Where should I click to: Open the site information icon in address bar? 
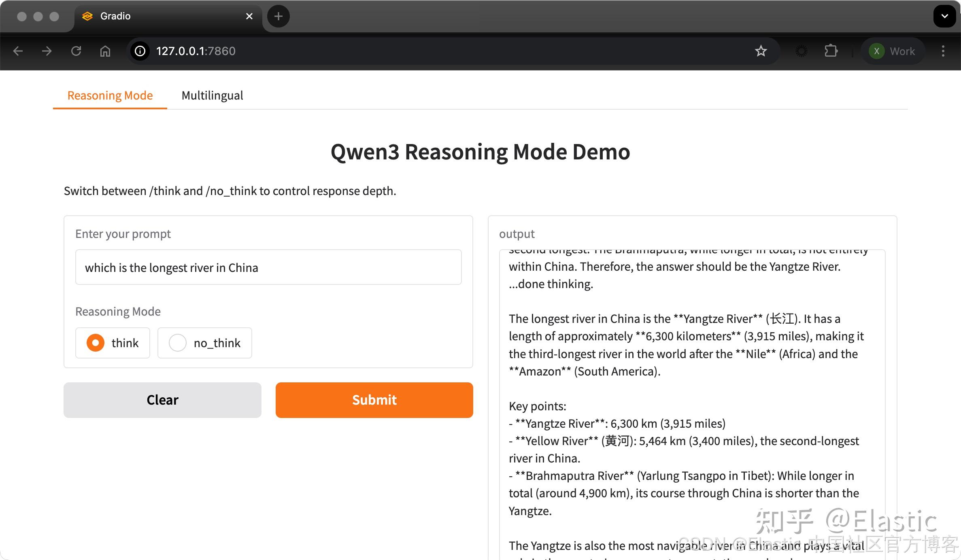tap(140, 51)
